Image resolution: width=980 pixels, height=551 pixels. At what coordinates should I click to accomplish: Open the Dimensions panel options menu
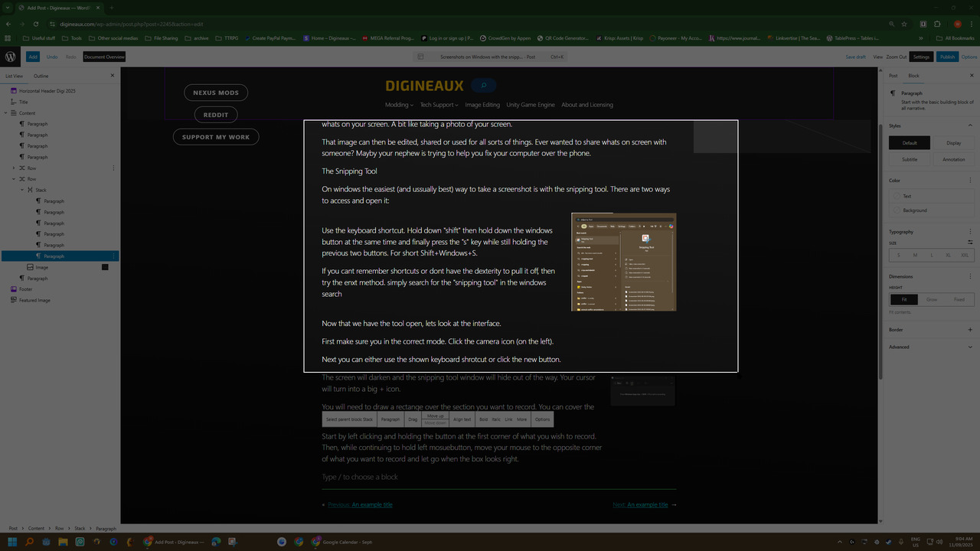tap(971, 276)
